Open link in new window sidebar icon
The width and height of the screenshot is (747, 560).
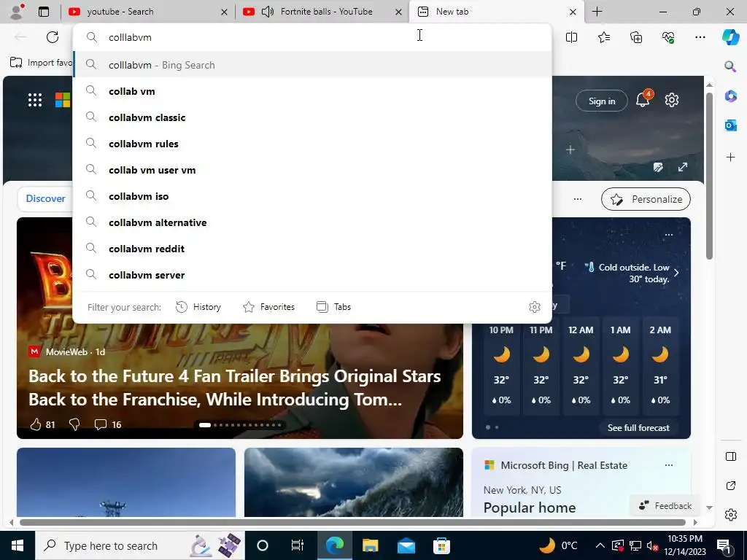click(x=731, y=486)
